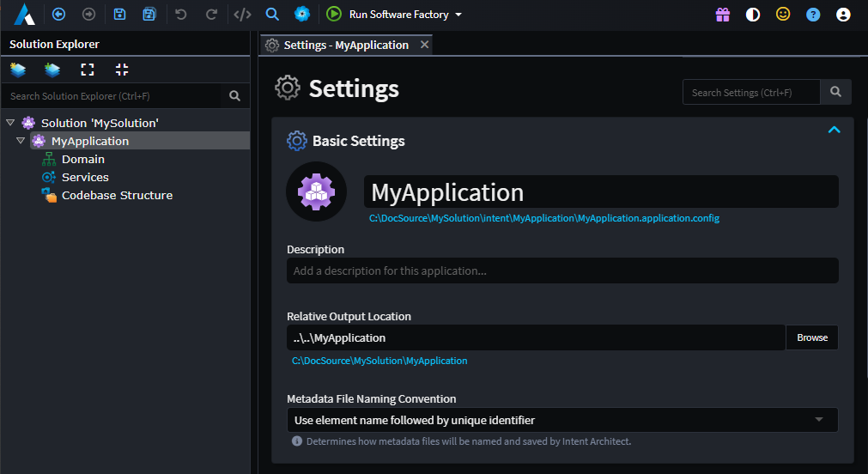
Task: Click the Intent Architect logo icon
Action: (x=24, y=15)
